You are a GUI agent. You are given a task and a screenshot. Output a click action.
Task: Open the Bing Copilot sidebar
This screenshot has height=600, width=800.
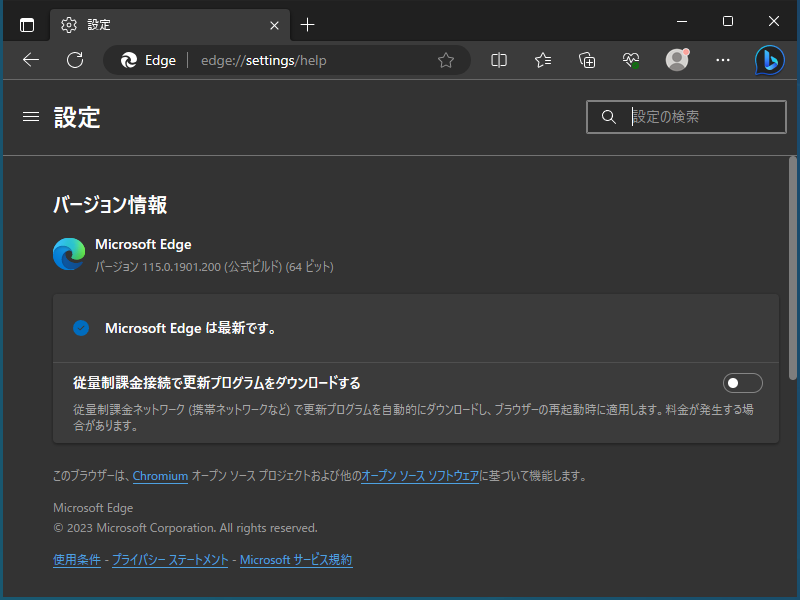770,60
